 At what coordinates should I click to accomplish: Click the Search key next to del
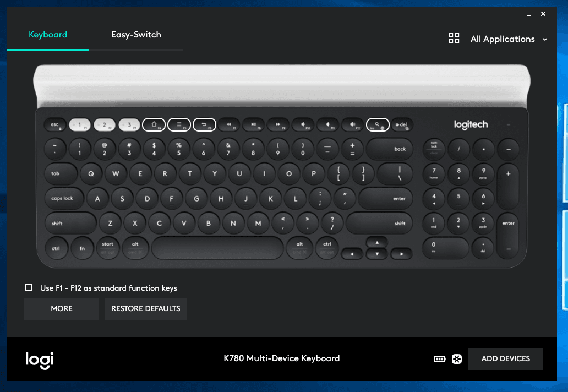pyautogui.click(x=378, y=124)
